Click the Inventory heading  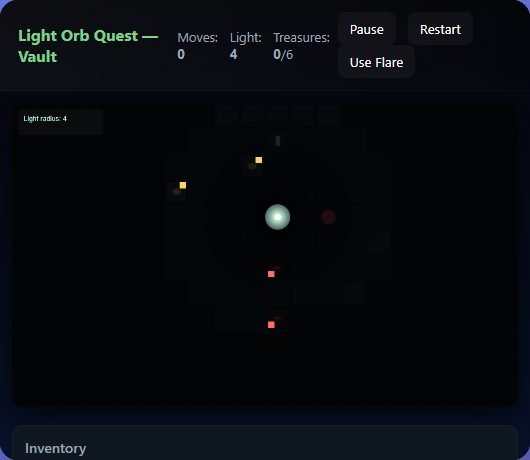[55, 448]
